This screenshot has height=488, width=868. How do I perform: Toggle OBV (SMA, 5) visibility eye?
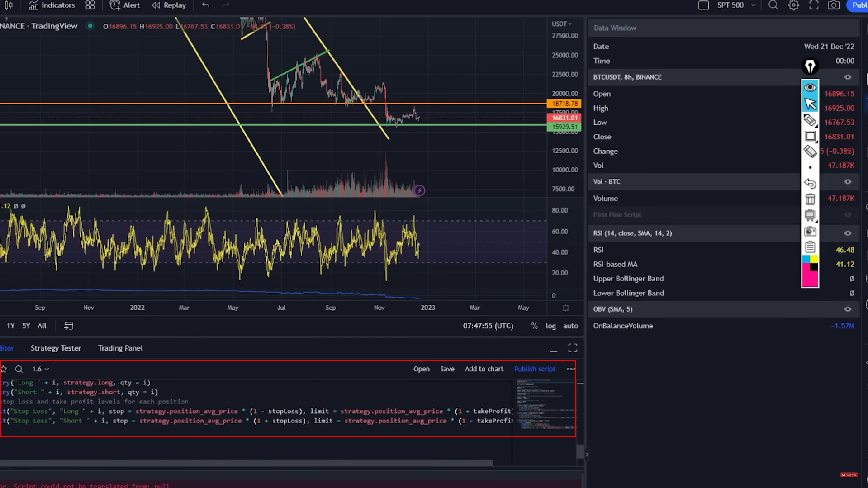pos(848,309)
